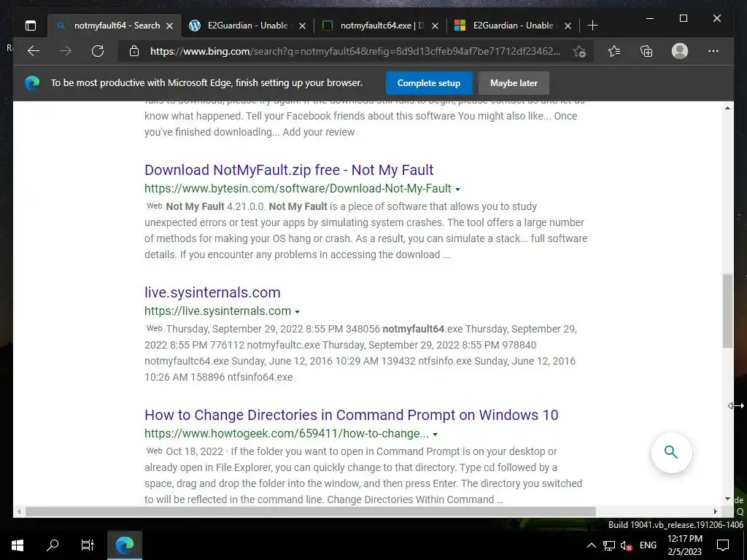Click the https://live.sysinternals.com green URL
This screenshot has width=747, height=560.
pyautogui.click(x=217, y=311)
